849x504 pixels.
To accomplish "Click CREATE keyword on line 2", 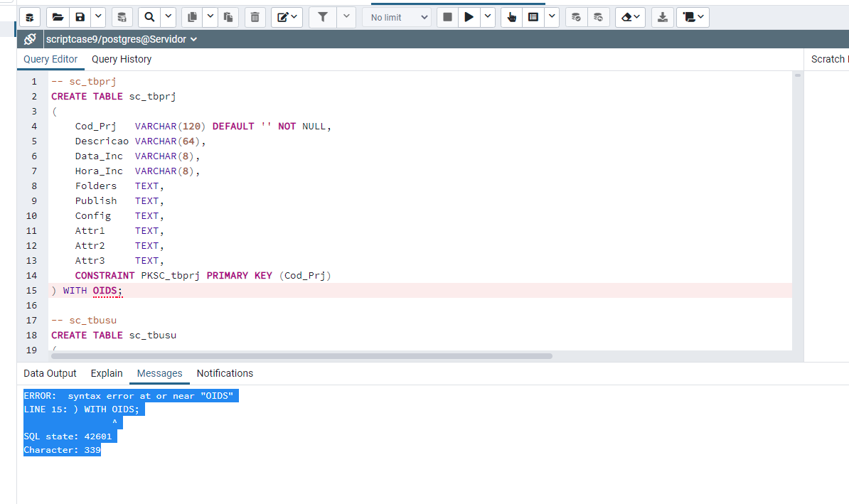I will [69, 97].
